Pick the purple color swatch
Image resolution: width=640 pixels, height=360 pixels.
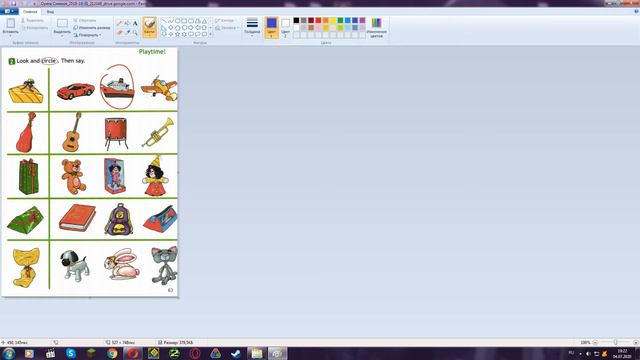362,20
